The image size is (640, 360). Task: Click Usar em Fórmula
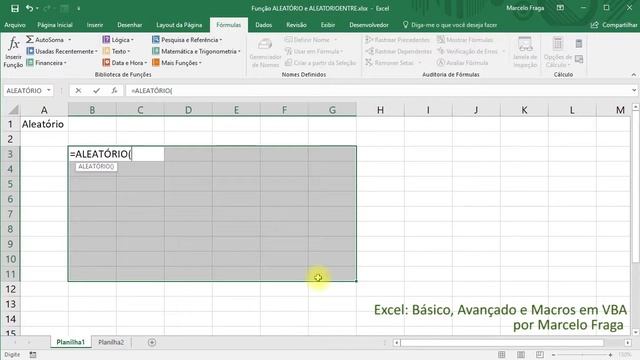(x=314, y=51)
